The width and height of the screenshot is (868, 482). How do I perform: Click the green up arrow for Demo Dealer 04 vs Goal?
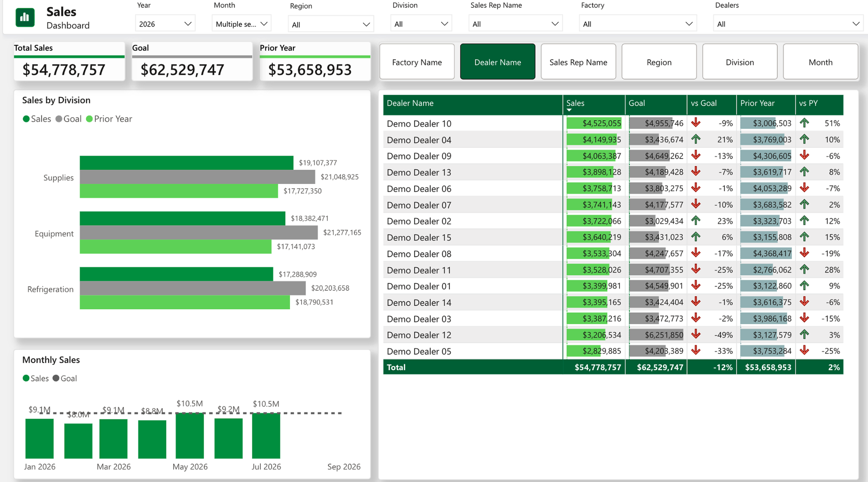tap(696, 139)
